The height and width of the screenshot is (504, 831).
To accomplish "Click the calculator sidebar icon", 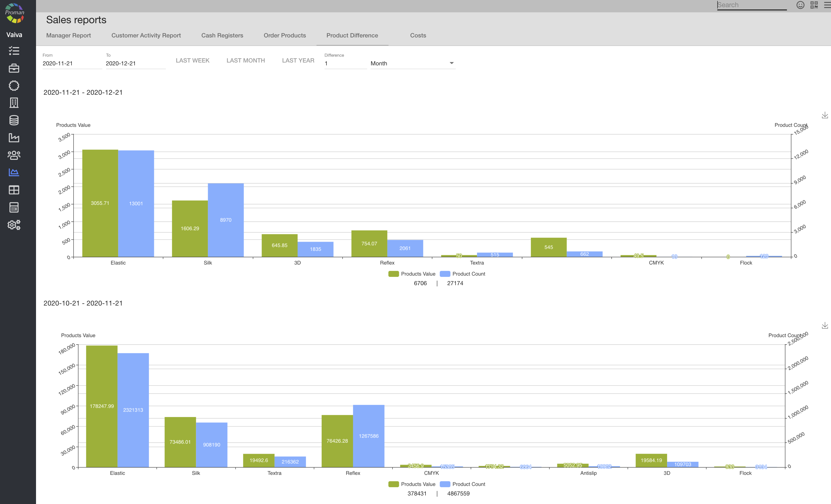I will [14, 207].
